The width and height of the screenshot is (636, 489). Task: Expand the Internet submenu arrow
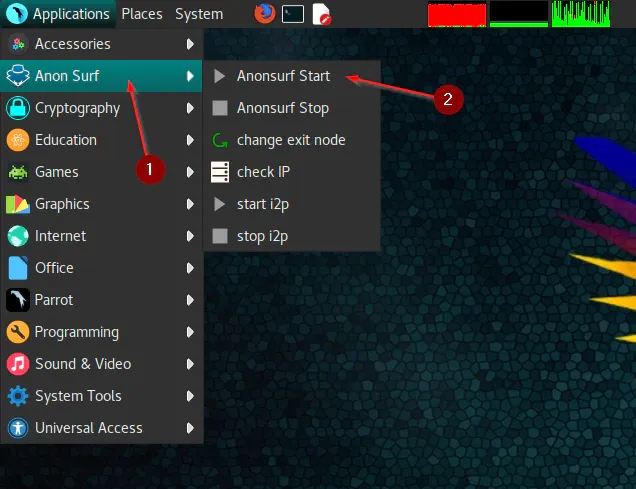click(x=190, y=236)
